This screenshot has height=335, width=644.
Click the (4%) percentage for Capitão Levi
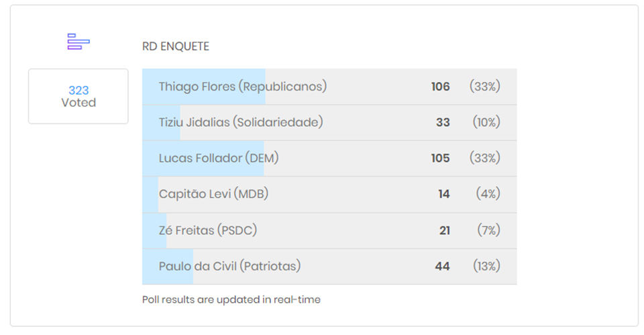pyautogui.click(x=488, y=194)
